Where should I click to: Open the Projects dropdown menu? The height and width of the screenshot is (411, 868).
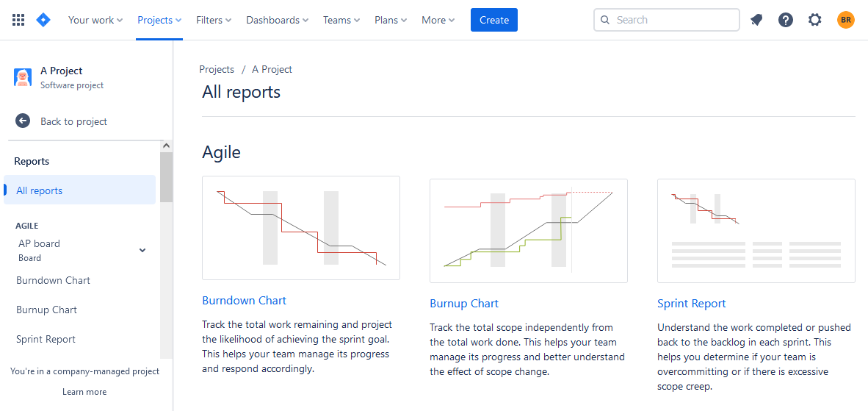(159, 20)
